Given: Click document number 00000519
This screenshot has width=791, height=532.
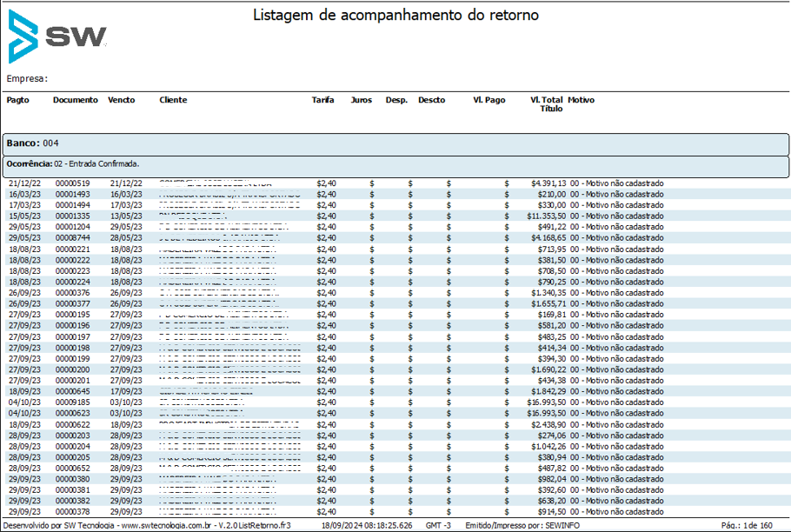Looking at the screenshot, I should 73,183.
